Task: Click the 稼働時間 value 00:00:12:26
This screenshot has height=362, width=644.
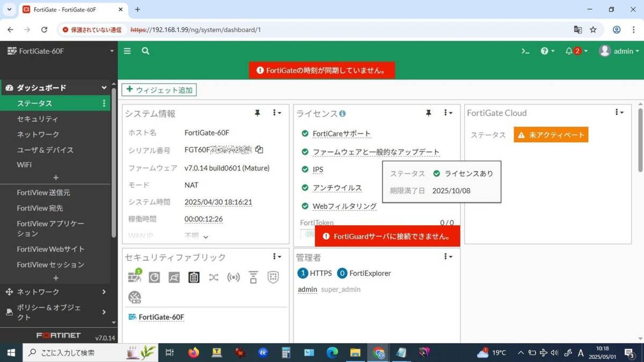Action: (203, 219)
